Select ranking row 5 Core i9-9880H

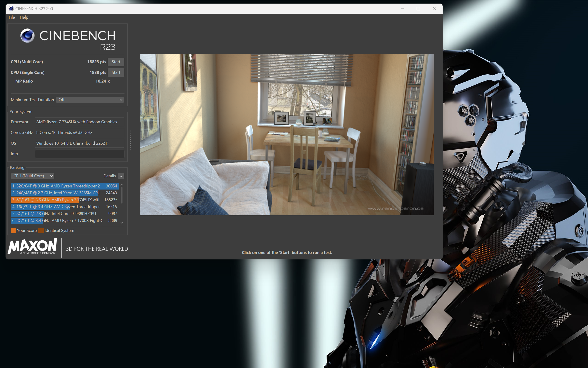(x=65, y=213)
